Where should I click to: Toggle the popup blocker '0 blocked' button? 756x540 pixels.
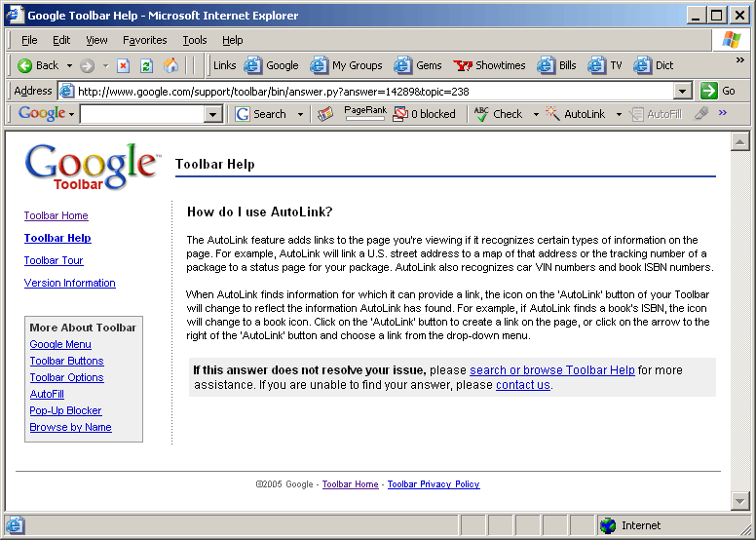click(x=424, y=114)
